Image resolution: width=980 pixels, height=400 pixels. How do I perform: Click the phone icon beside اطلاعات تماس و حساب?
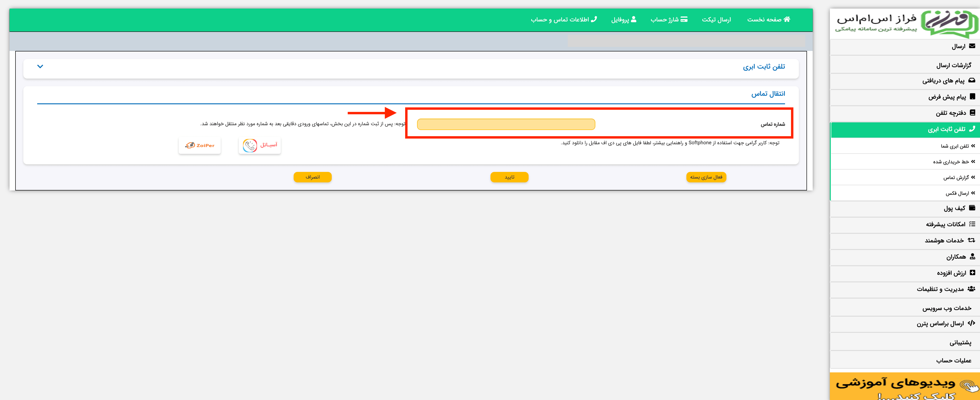pos(594,19)
